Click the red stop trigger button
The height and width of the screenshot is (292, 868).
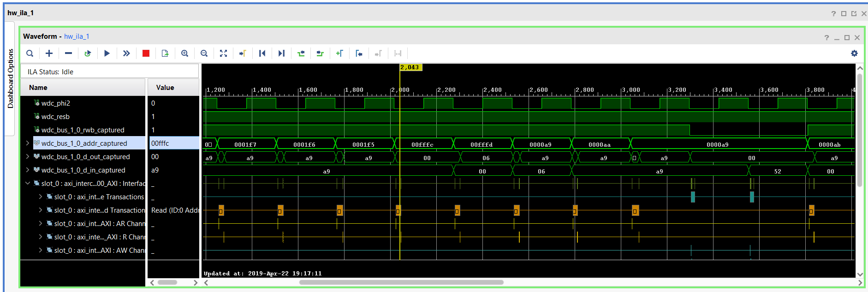(146, 54)
